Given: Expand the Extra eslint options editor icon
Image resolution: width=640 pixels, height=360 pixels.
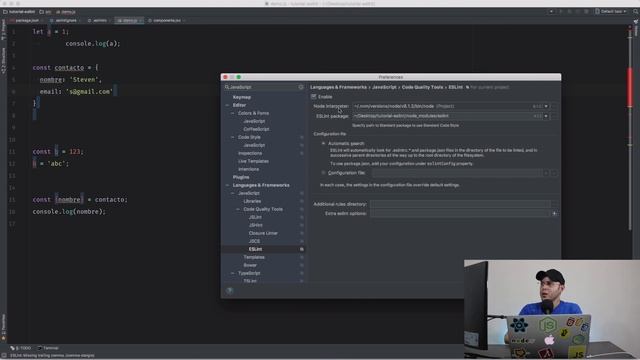Looking at the screenshot, I should tap(554, 213).
